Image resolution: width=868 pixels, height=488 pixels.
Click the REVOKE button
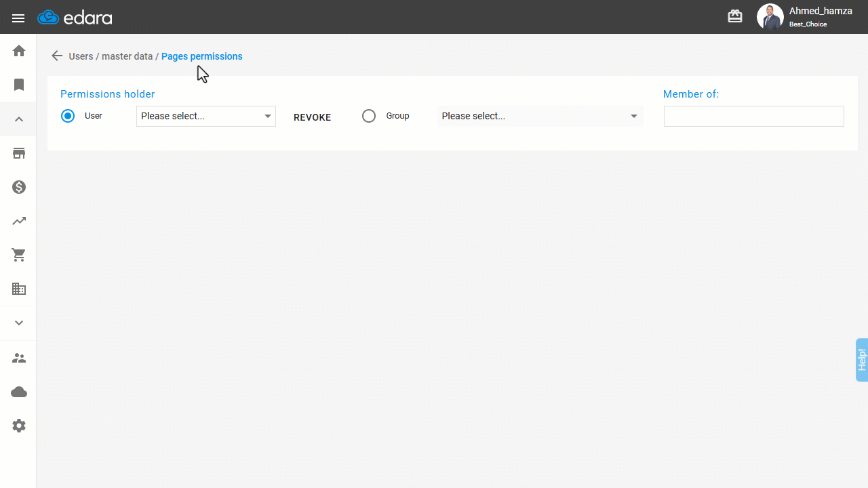click(x=312, y=117)
